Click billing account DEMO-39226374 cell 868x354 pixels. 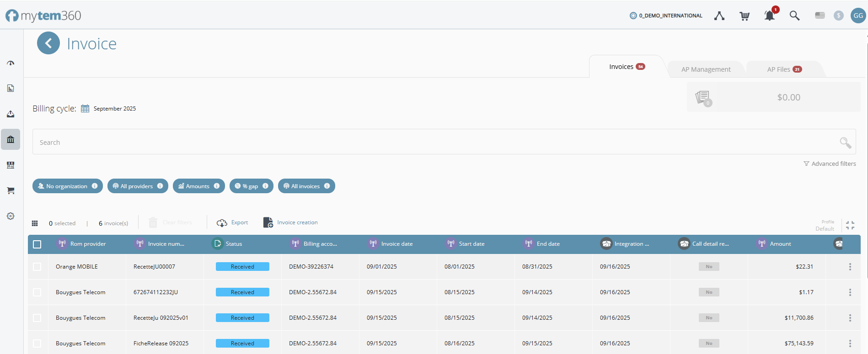[311, 267]
